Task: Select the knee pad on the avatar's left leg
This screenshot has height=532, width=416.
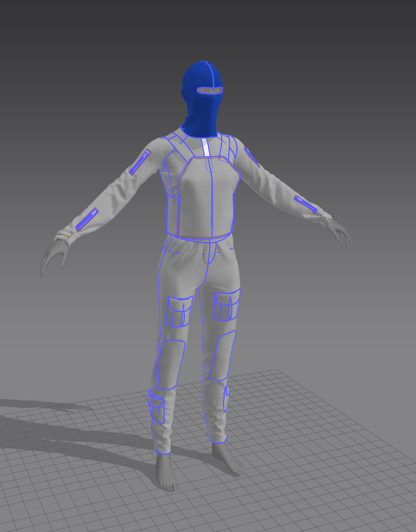Action: pyautogui.click(x=222, y=355)
